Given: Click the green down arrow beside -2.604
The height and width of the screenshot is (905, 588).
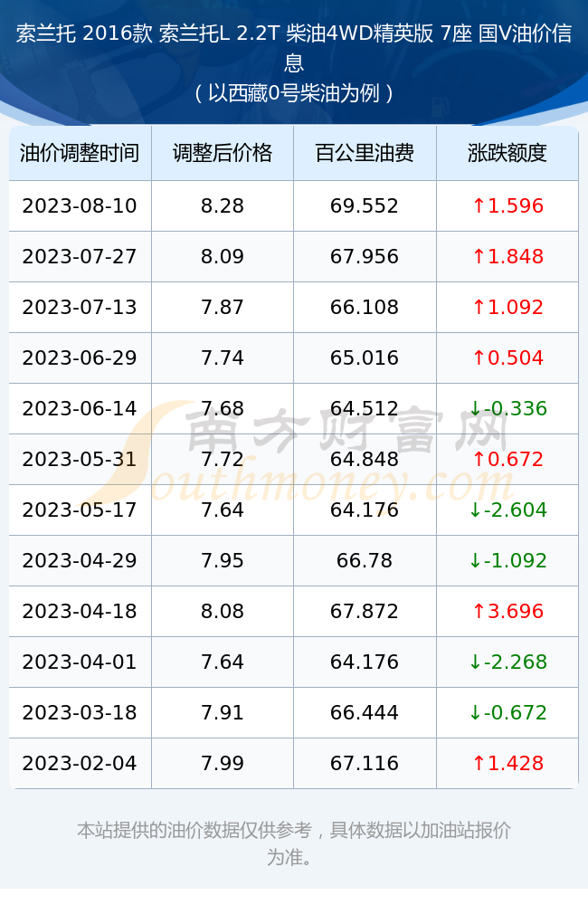Looking at the screenshot, I should click(475, 510).
